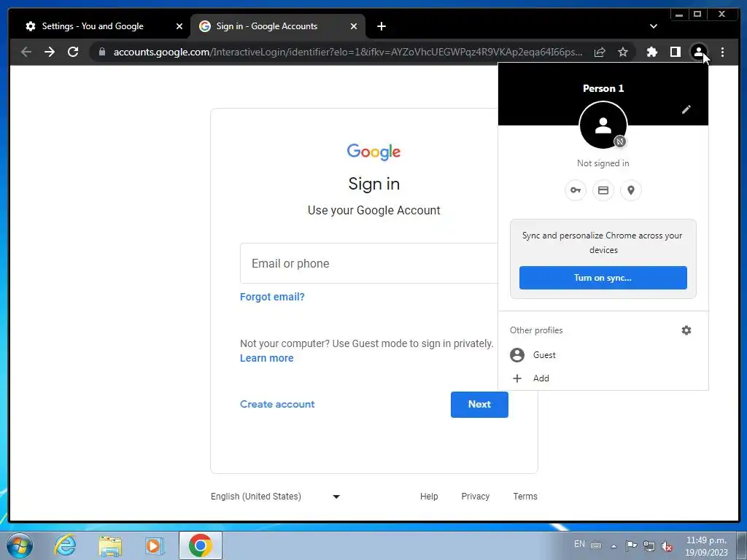This screenshot has width=747, height=560.
Task: Click Create account
Action: click(277, 404)
